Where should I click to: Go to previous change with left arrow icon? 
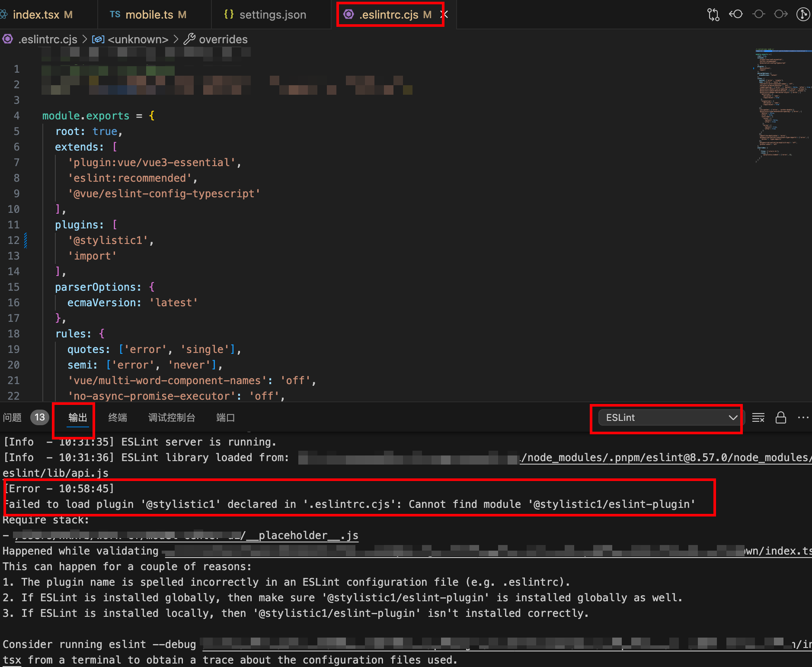point(736,14)
